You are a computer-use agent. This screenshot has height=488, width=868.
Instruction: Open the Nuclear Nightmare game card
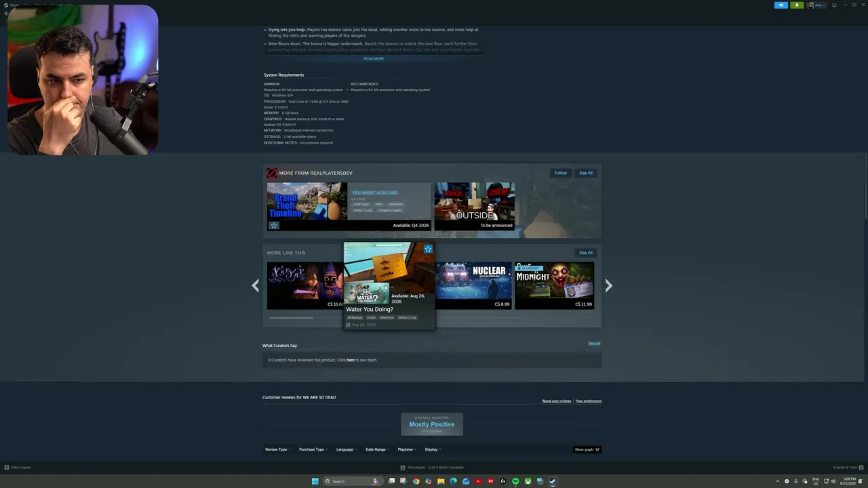474,285
